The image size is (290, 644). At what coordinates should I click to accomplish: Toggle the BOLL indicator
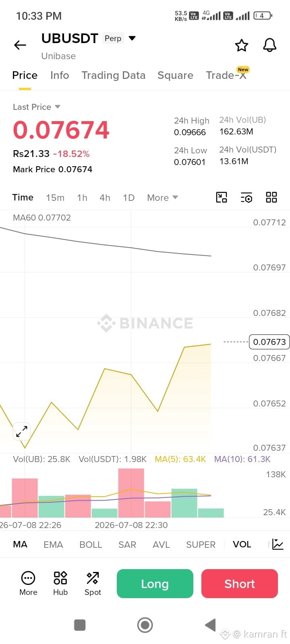91,544
